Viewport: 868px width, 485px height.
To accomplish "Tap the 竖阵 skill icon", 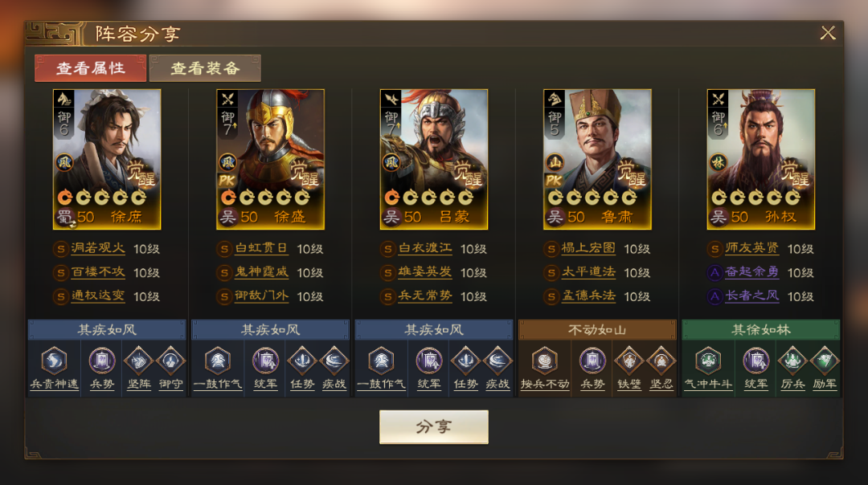I will [138, 361].
